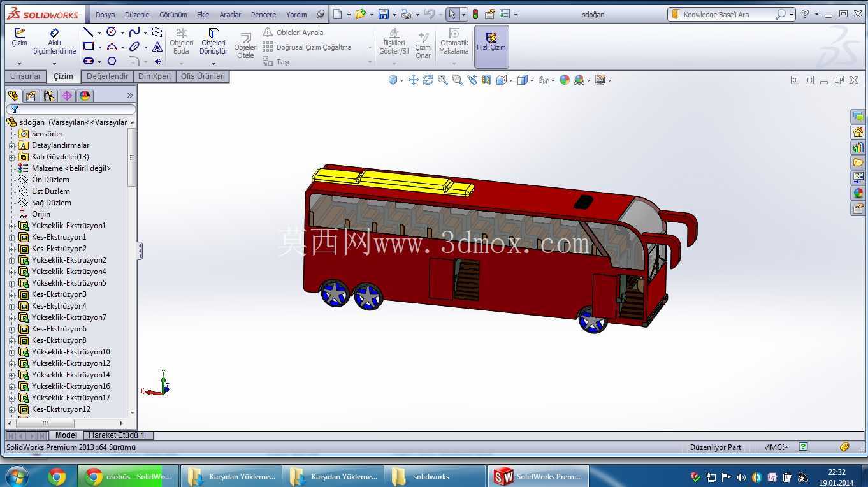Click the Previous View icon
This screenshot has width=868, height=487.
tap(472, 80)
